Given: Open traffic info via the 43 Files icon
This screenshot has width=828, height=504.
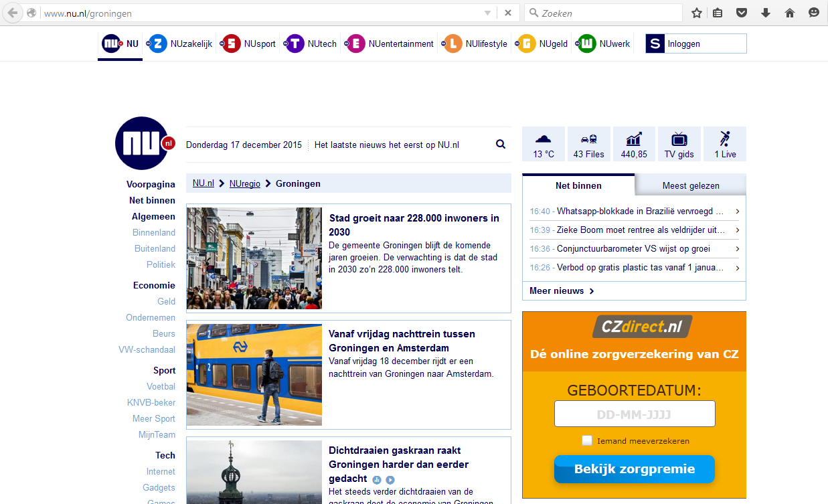Looking at the screenshot, I should pos(588,143).
